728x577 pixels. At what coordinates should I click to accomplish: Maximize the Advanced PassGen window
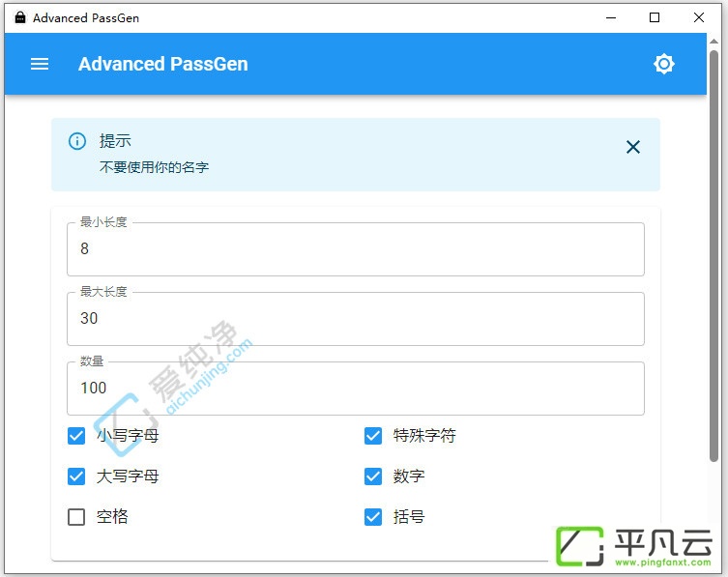coord(655,17)
